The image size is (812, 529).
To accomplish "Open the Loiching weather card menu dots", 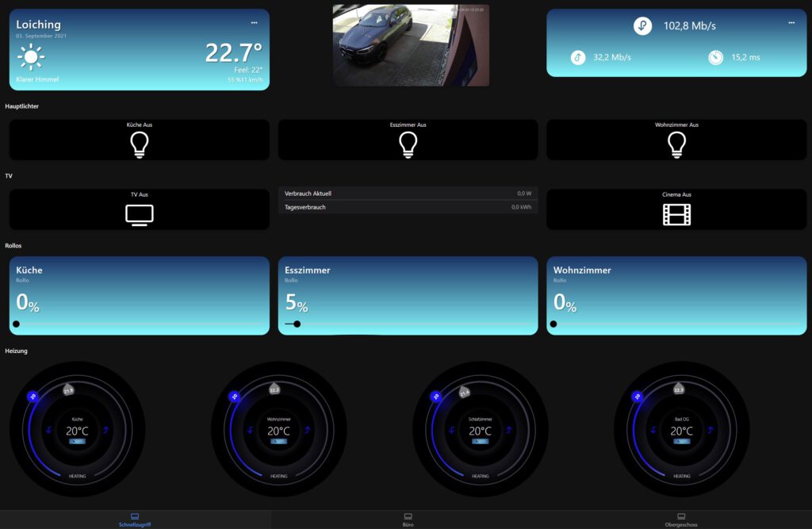I will click(x=255, y=23).
